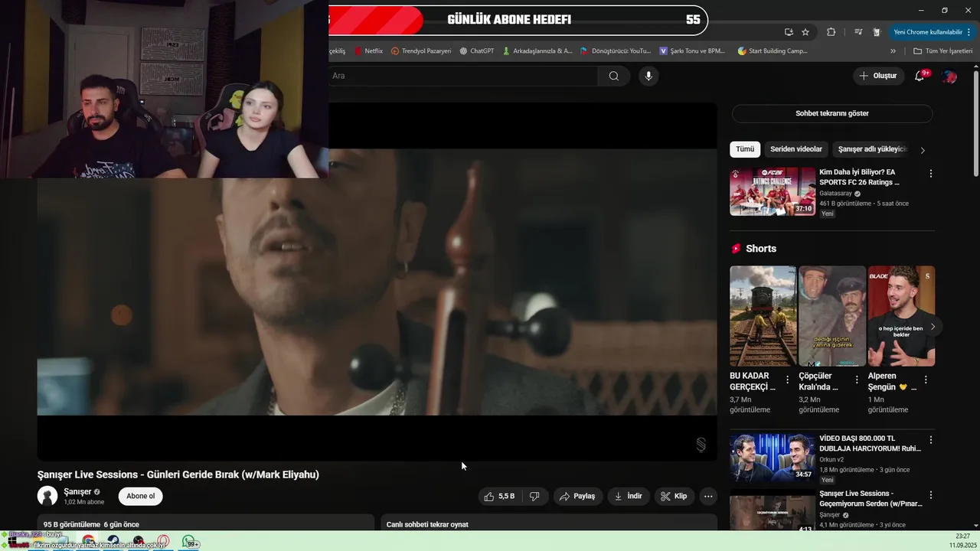Open the Start Building Camp... bookmark

pyautogui.click(x=773, y=51)
